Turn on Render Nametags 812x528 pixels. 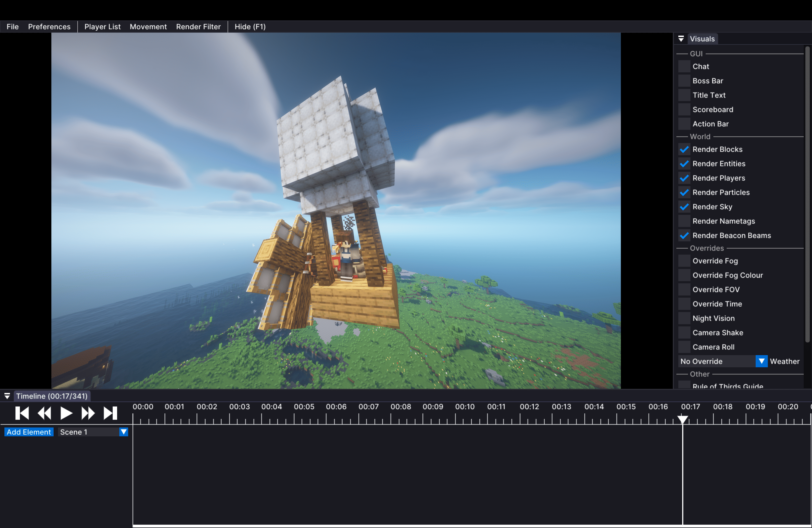684,221
